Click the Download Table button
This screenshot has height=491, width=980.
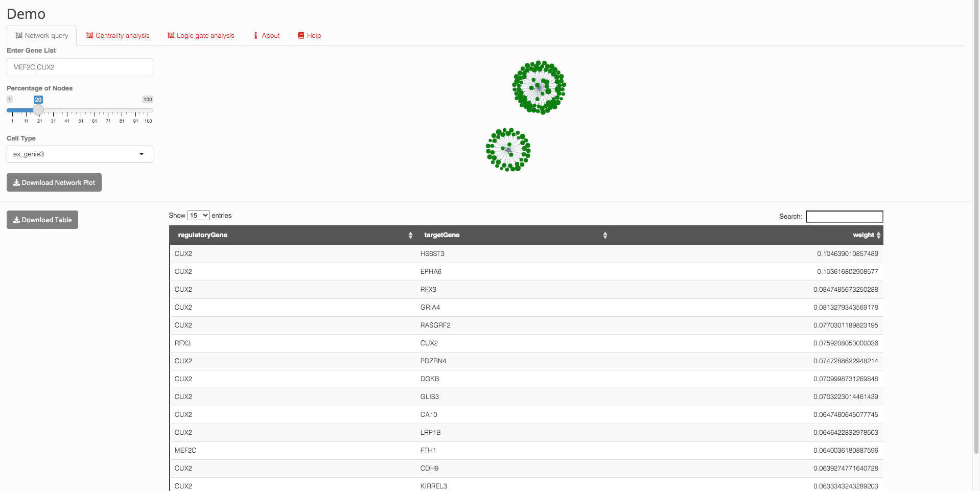[x=42, y=220]
